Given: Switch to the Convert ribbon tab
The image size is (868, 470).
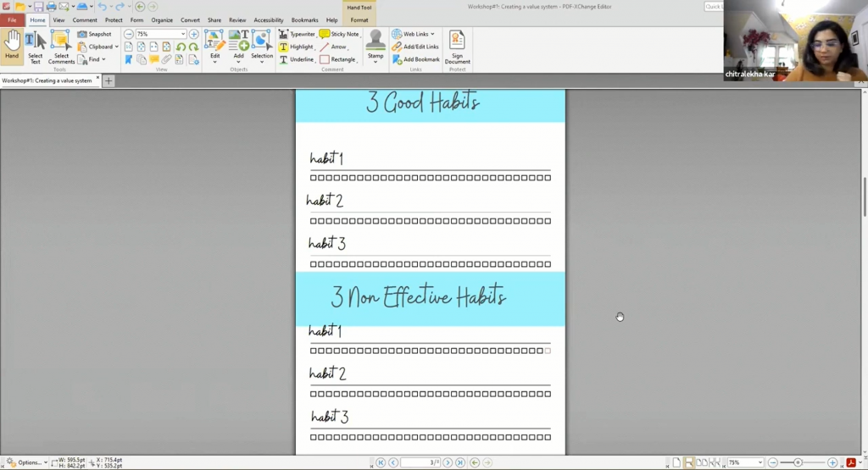Looking at the screenshot, I should click(x=190, y=19).
